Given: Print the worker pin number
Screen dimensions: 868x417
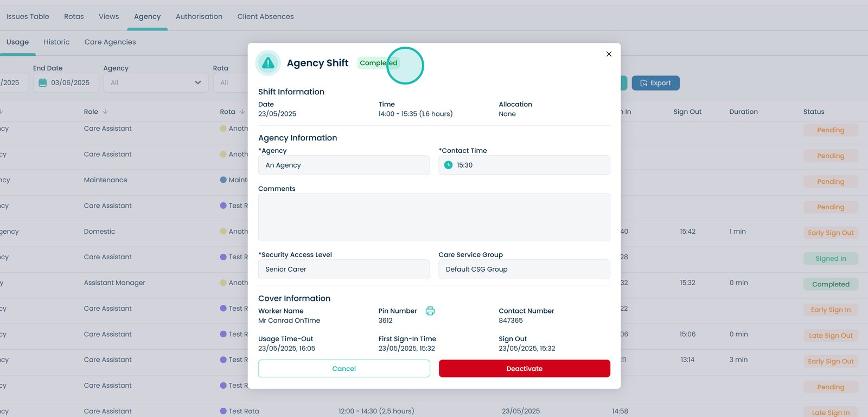Looking at the screenshot, I should click(x=430, y=311).
